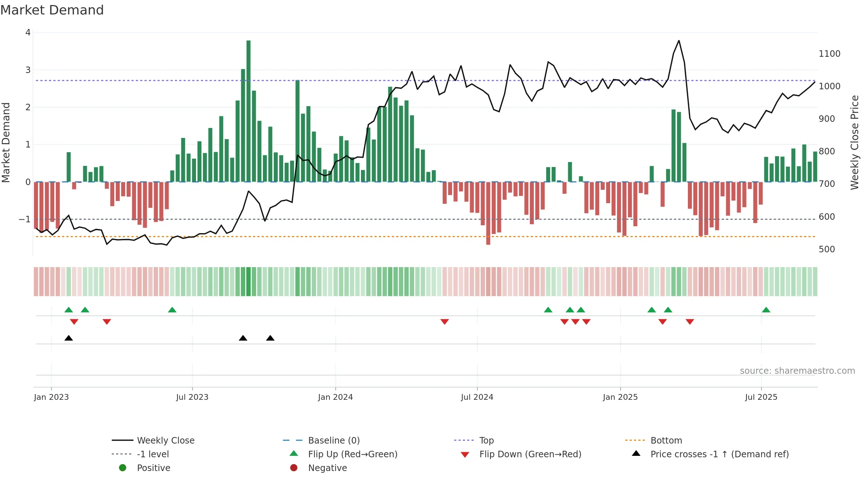Image resolution: width=868 pixels, height=488 pixels.
Task: Click the Weekly Close Price axis title
Action: [855, 142]
